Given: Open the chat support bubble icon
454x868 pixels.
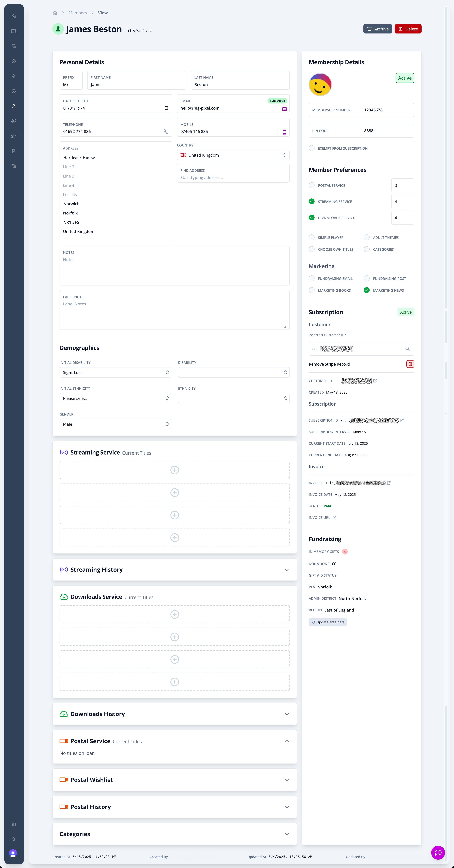Looking at the screenshot, I should coord(438,853).
